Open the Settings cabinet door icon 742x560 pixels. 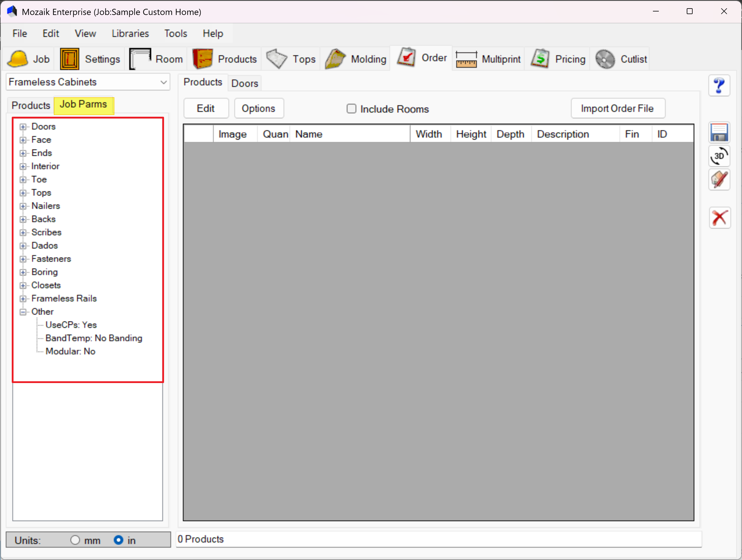tap(69, 59)
